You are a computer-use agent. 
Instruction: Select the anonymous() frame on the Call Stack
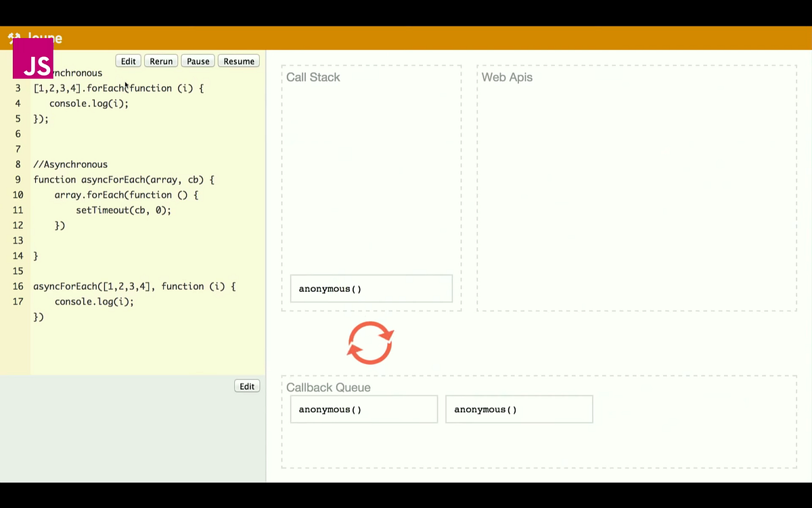tap(371, 289)
